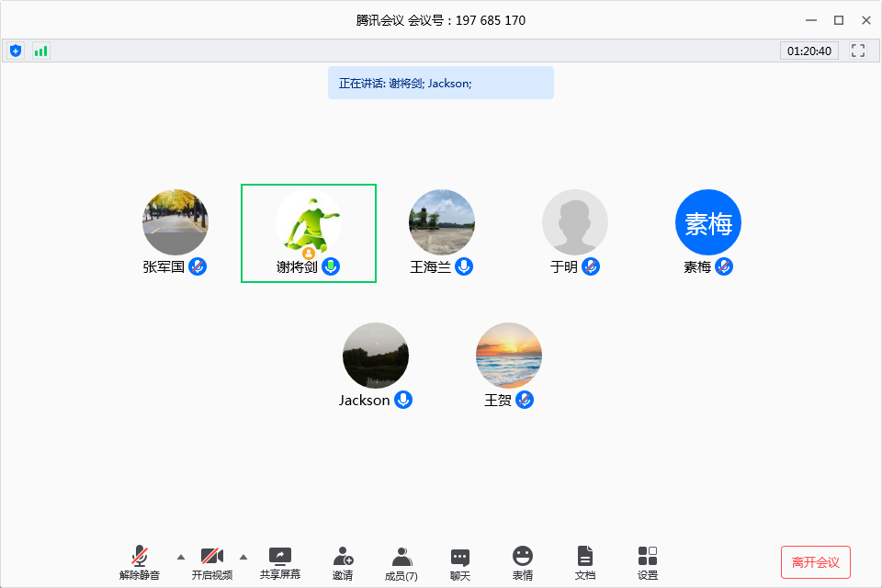Open the chat panel

pos(460,562)
